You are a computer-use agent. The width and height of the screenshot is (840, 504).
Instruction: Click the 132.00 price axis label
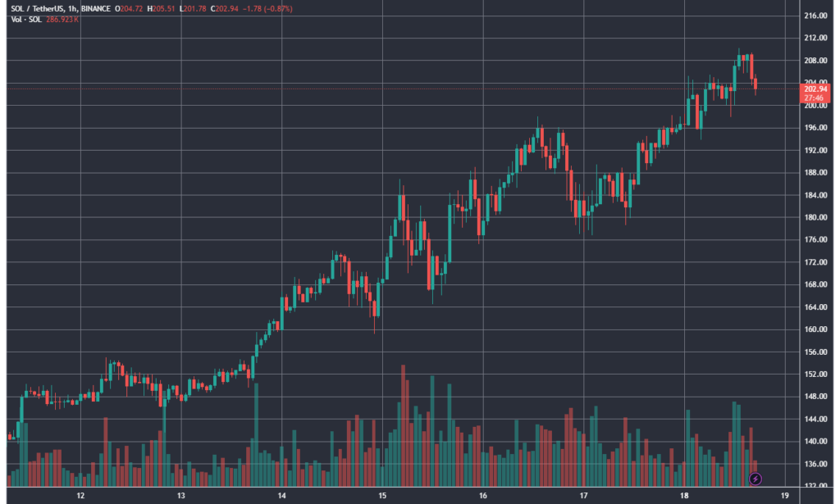tap(815, 486)
